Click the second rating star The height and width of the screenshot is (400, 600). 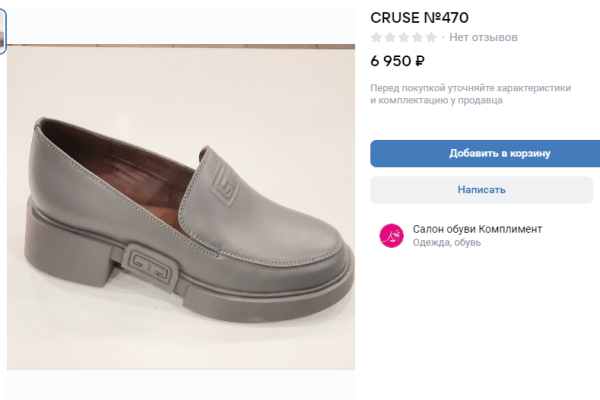point(390,38)
